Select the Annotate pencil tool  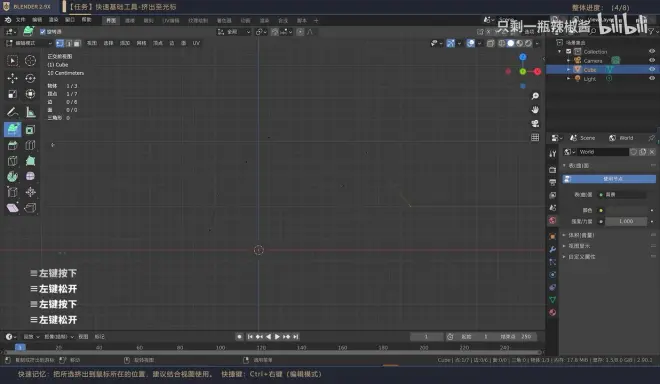[x=13, y=112]
